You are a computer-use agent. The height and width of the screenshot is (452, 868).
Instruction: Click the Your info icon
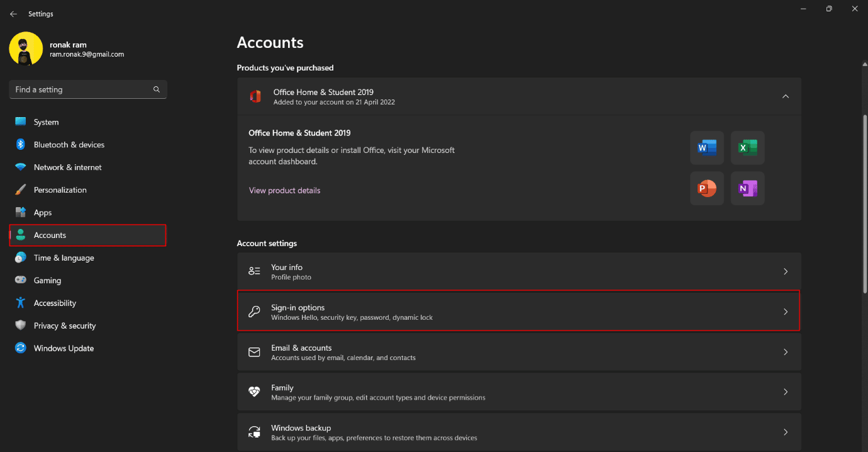[254, 271]
